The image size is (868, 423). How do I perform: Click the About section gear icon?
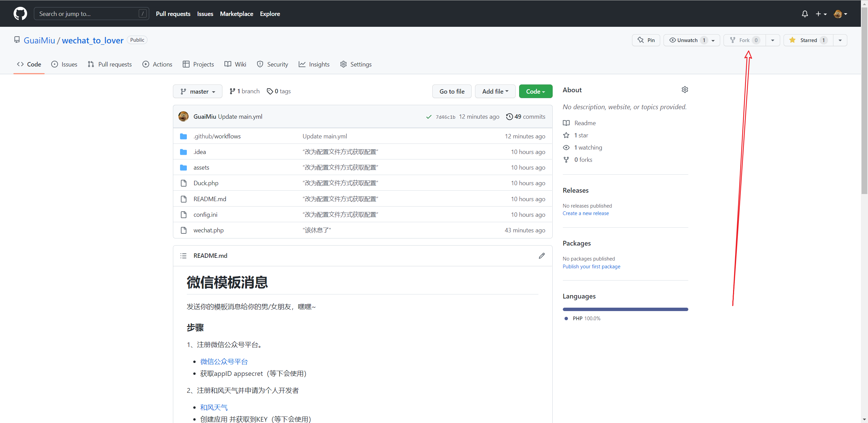click(685, 90)
